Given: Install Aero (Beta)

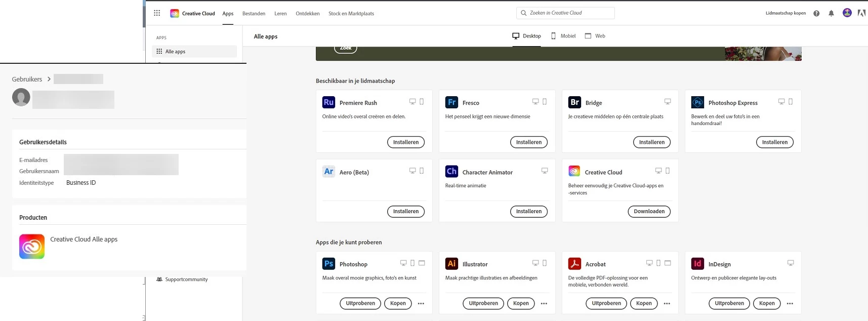Looking at the screenshot, I should click(x=406, y=212).
